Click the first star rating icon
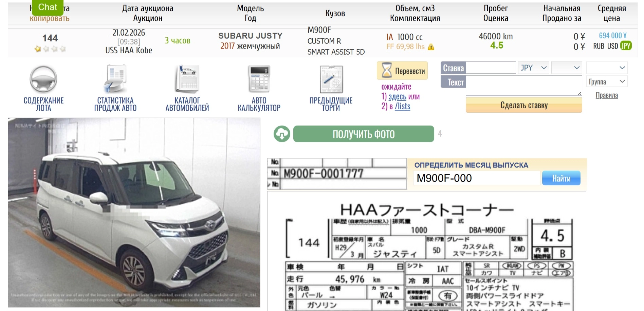Screen dimensions: 644x311 tap(38, 49)
